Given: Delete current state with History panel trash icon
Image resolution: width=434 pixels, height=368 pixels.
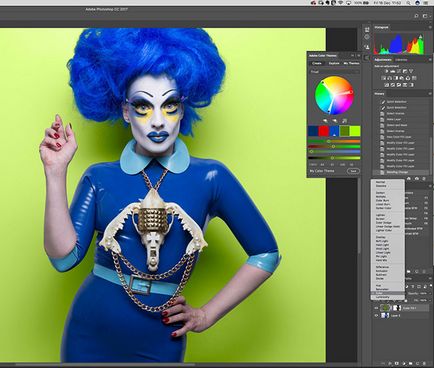Looking at the screenshot, I should [425, 179].
